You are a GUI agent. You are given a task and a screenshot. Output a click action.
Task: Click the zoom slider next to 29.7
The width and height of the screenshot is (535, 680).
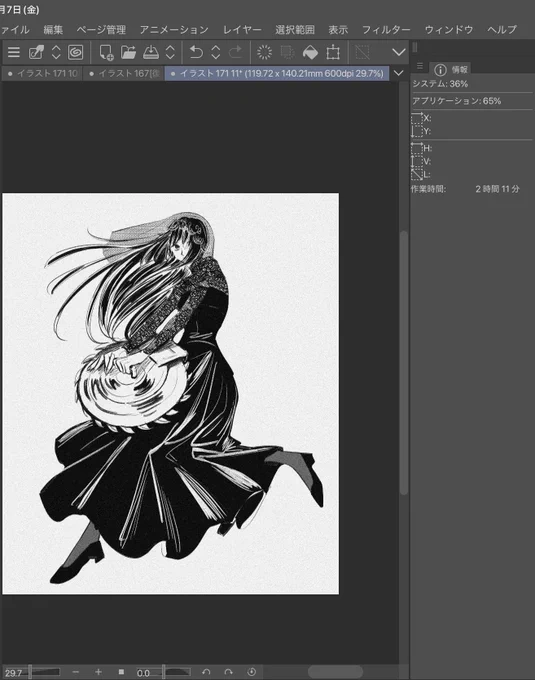(x=45, y=672)
